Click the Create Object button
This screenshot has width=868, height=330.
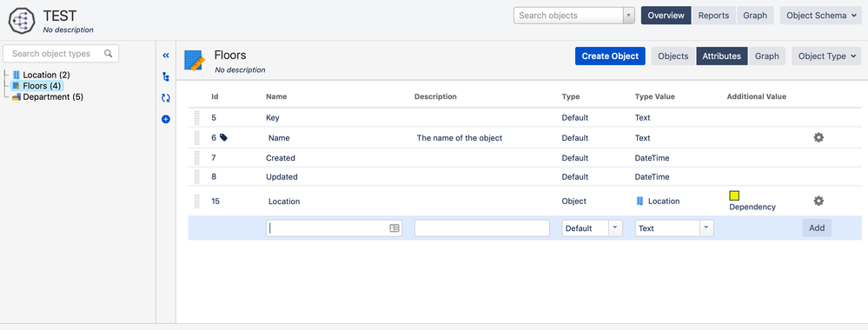[x=610, y=56]
